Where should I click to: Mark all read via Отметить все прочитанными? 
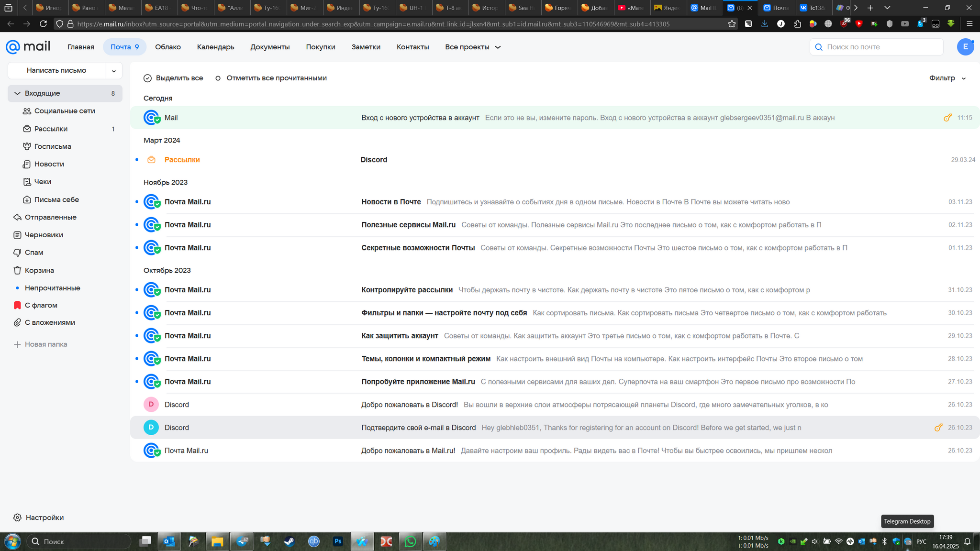[x=276, y=78]
